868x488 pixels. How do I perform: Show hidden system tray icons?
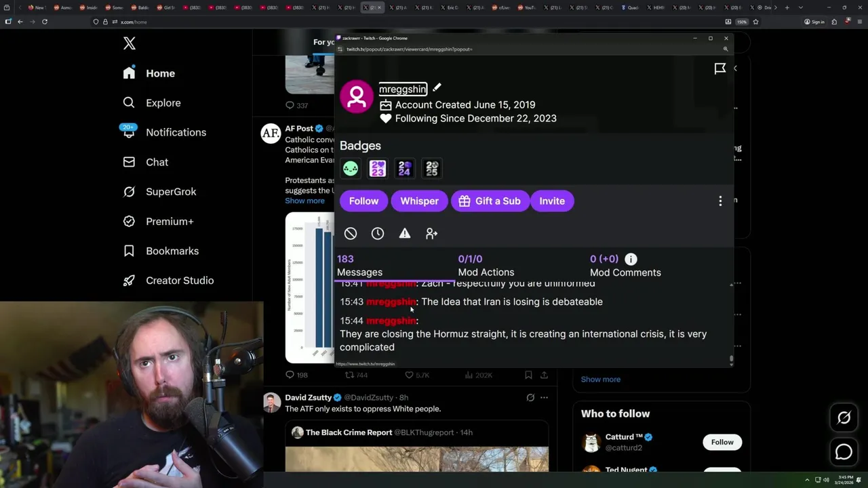(x=807, y=480)
